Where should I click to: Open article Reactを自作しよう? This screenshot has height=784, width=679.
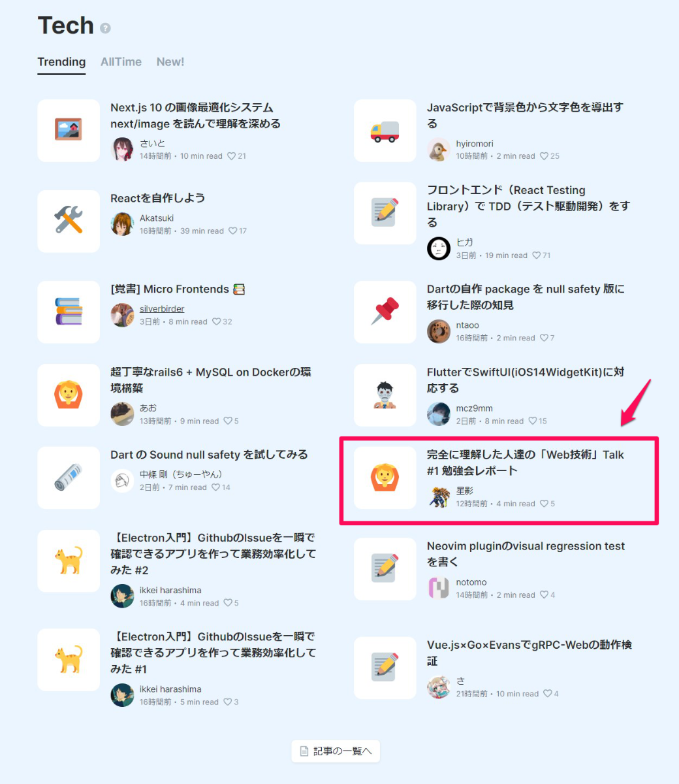(157, 198)
